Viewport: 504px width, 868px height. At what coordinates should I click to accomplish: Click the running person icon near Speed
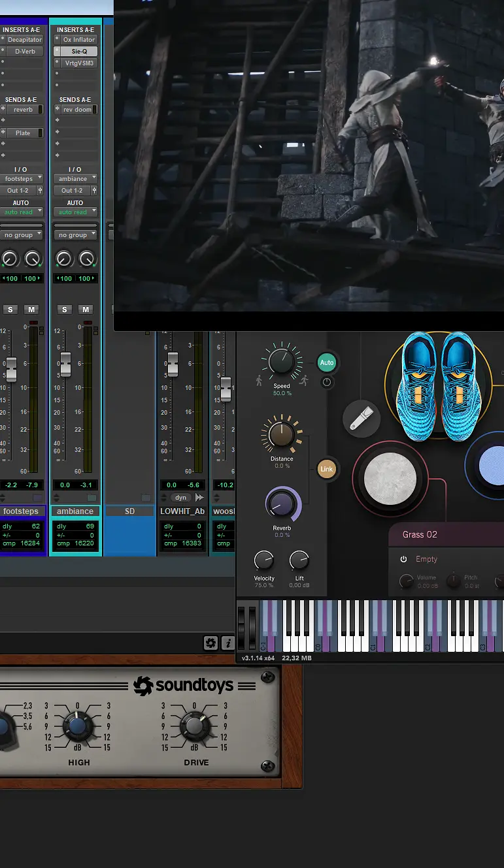click(304, 379)
